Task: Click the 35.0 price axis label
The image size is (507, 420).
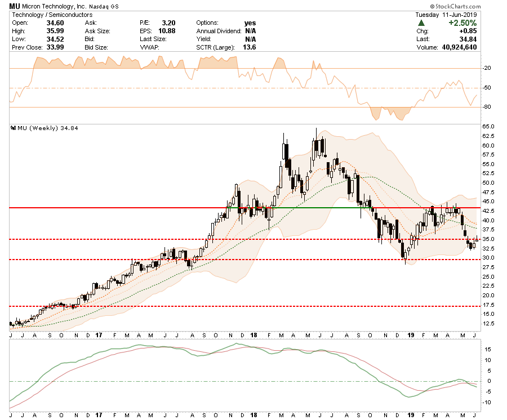Action: point(488,239)
